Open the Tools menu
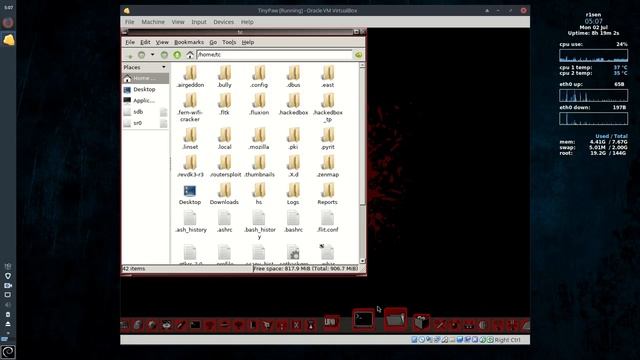 [229, 42]
